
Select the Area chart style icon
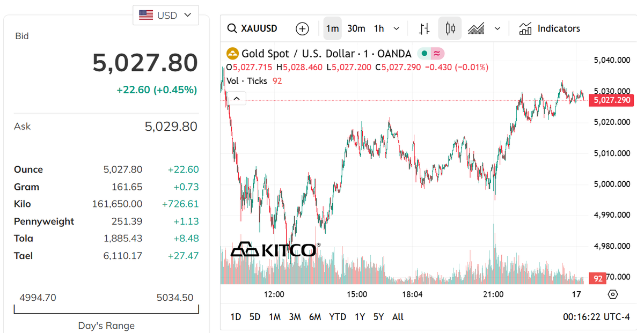tap(476, 28)
